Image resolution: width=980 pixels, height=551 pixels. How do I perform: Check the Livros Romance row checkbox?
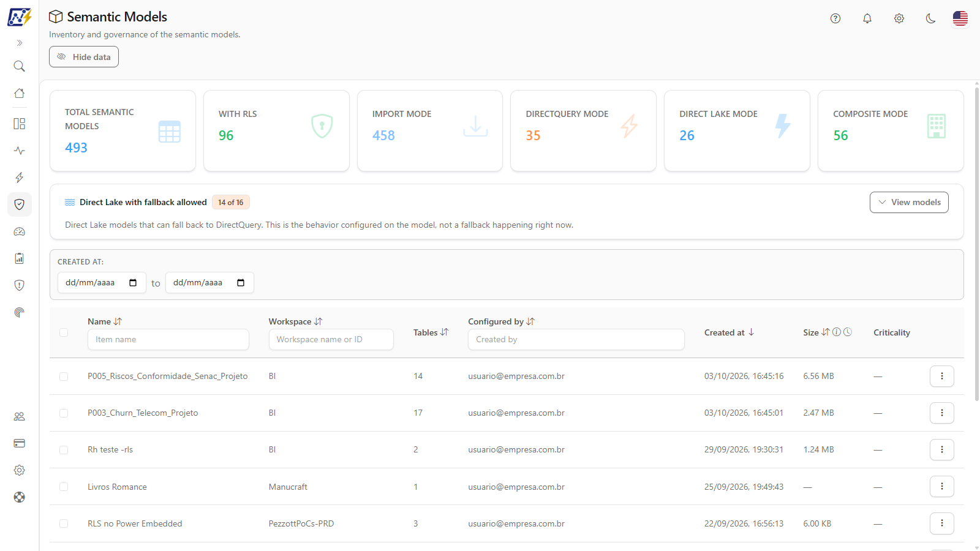(x=64, y=487)
